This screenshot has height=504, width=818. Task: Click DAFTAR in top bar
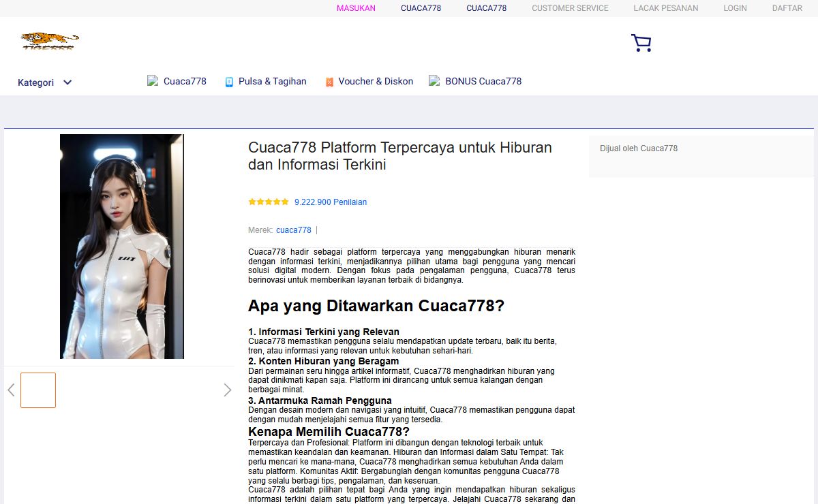pos(787,8)
